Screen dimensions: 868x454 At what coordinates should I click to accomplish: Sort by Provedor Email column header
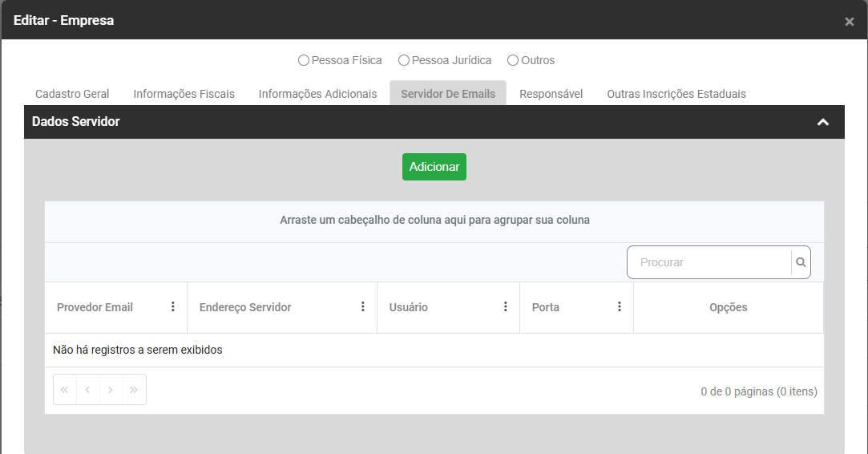click(x=95, y=307)
